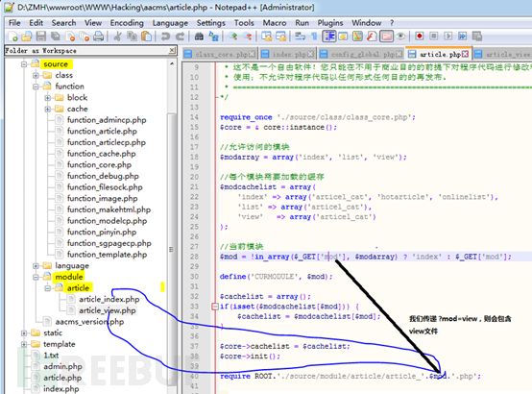Close the article.php tab
The image size is (532, 394).
[x=465, y=54]
